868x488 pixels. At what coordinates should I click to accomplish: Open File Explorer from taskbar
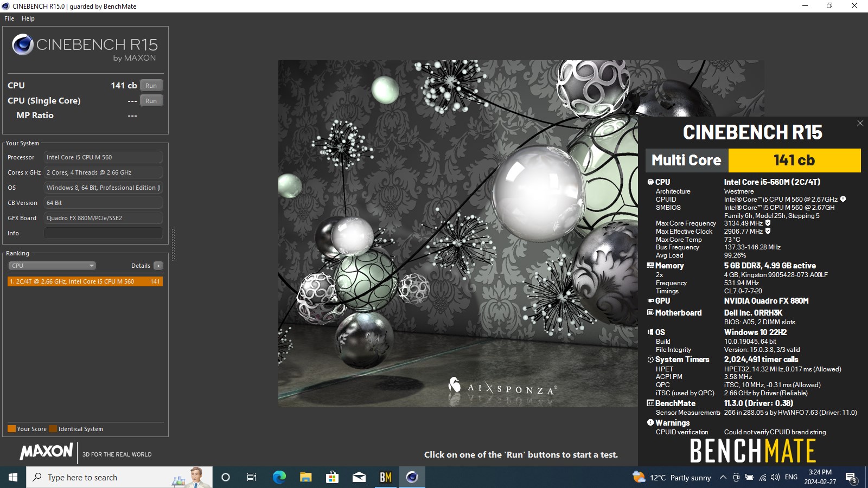[305, 477]
